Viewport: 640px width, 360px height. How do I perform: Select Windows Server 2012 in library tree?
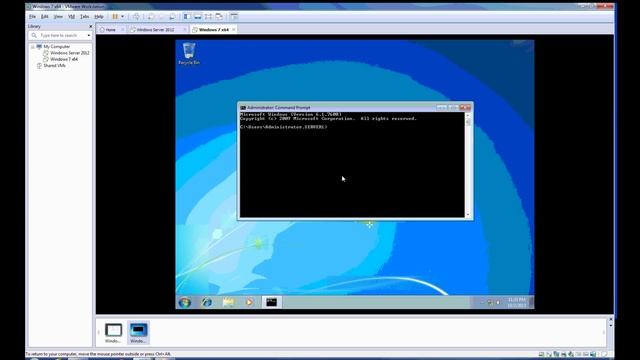[69, 53]
